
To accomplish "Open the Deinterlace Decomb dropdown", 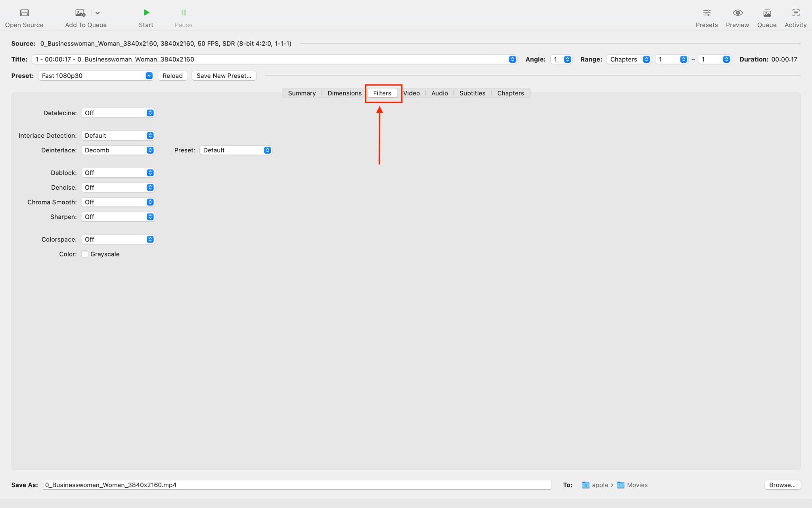I will pyautogui.click(x=118, y=150).
